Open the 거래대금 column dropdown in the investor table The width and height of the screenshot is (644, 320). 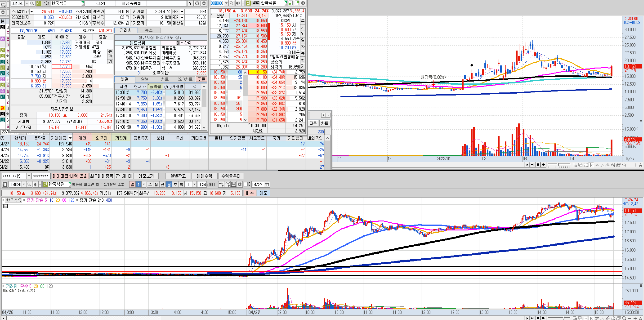point(70,138)
